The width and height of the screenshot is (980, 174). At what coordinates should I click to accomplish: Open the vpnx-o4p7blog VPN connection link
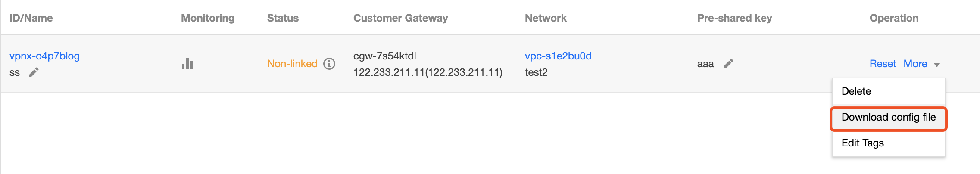point(44,56)
